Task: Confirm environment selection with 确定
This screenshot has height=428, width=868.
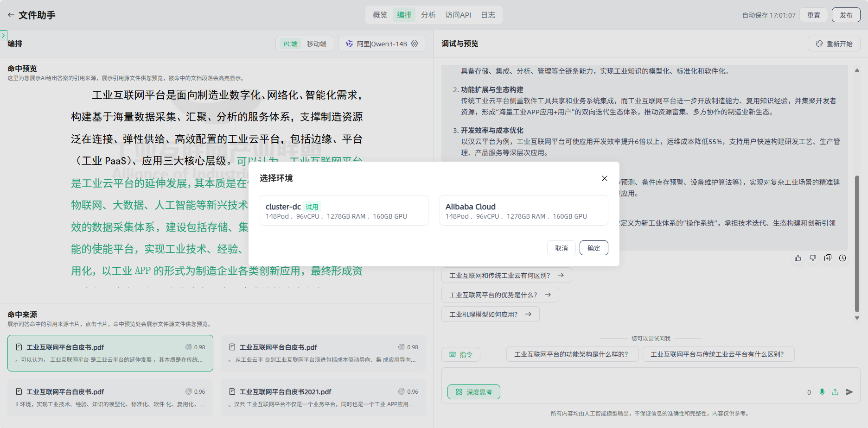Action: pos(594,248)
